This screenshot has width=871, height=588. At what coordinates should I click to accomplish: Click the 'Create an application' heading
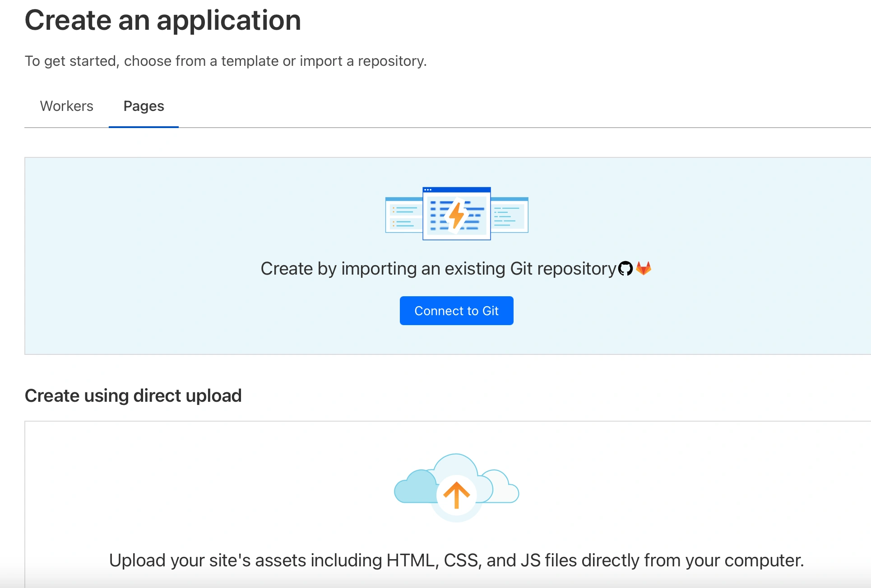(162, 20)
